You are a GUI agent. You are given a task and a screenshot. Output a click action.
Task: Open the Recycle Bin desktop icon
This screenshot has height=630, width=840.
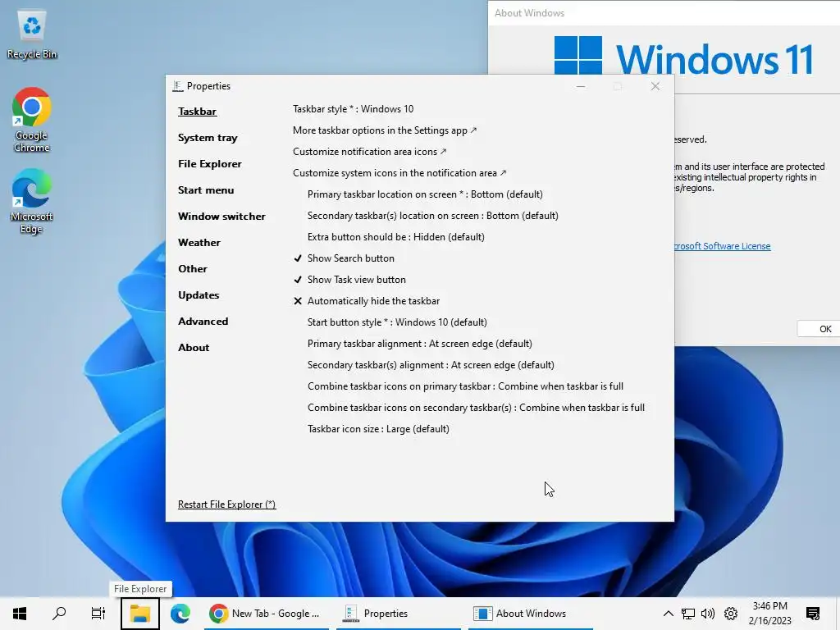coord(32,34)
